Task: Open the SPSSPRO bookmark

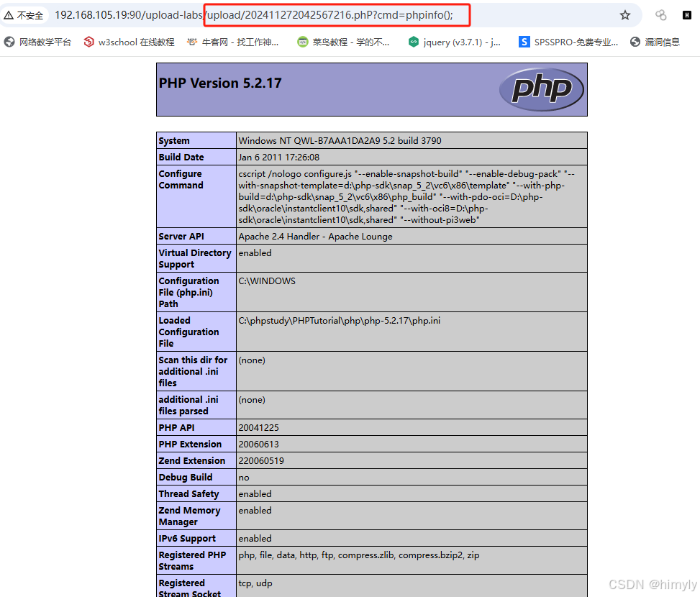Action: coord(568,42)
